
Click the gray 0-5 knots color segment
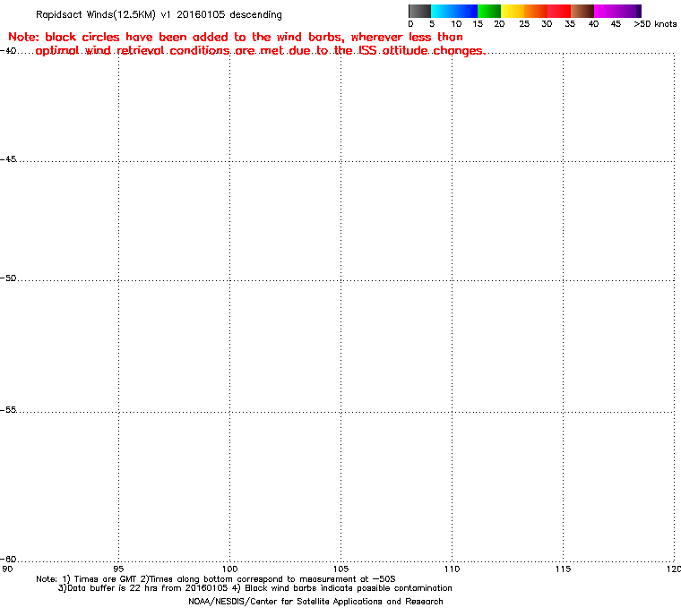419,11
